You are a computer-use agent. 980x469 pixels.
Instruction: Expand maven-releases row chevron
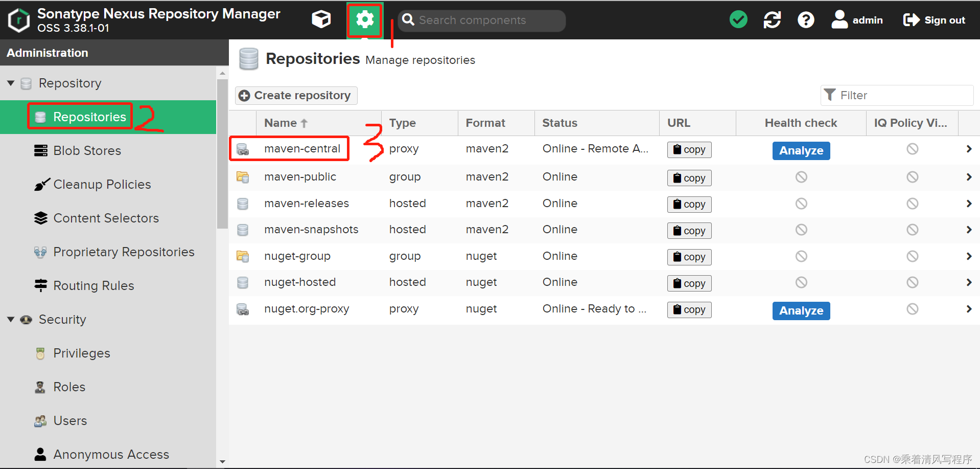[x=969, y=204]
